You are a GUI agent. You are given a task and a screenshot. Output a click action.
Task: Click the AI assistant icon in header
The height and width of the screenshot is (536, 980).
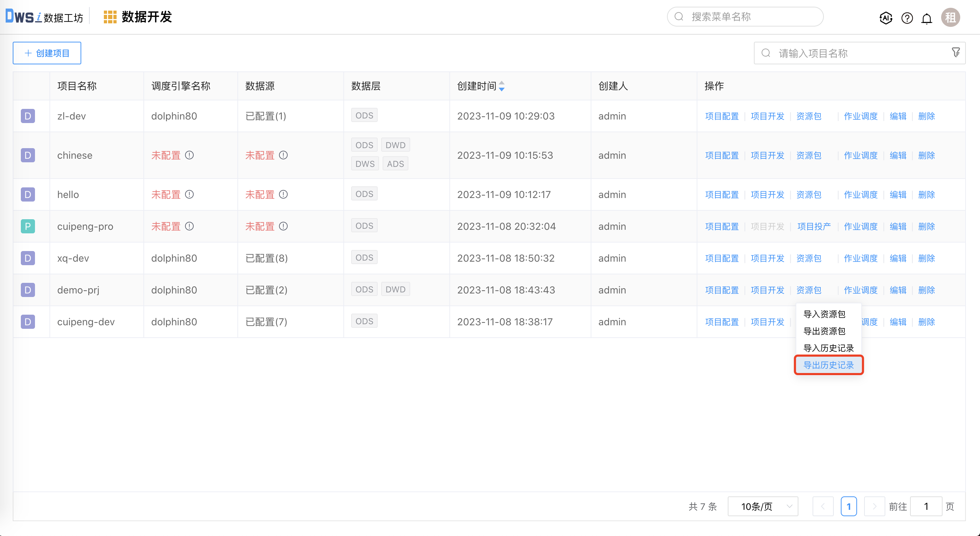[886, 18]
